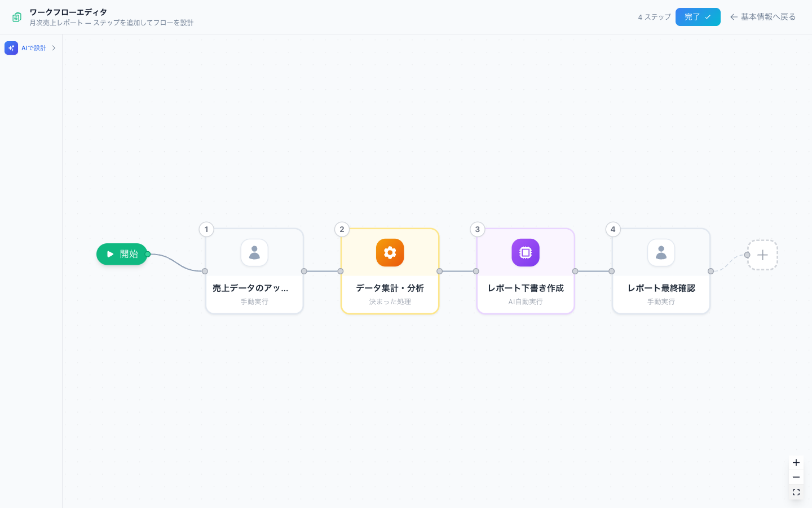Click the person icon on レポート最終確認 step

(x=661, y=253)
